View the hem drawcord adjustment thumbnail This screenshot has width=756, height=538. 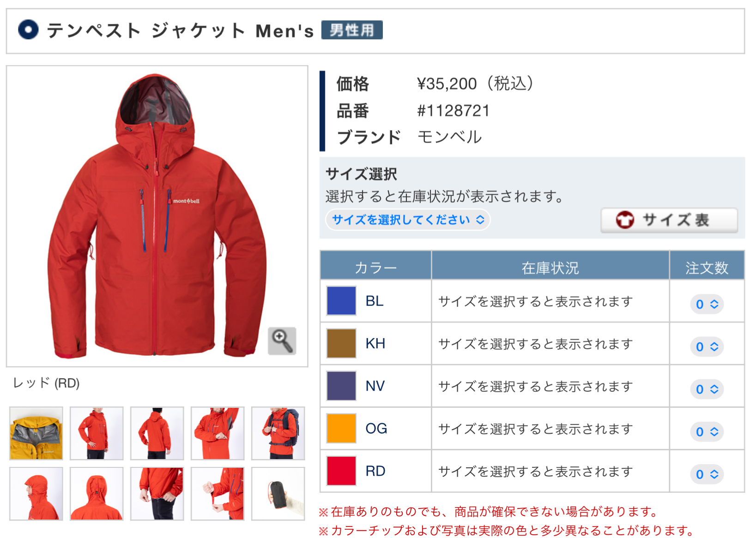(x=157, y=494)
